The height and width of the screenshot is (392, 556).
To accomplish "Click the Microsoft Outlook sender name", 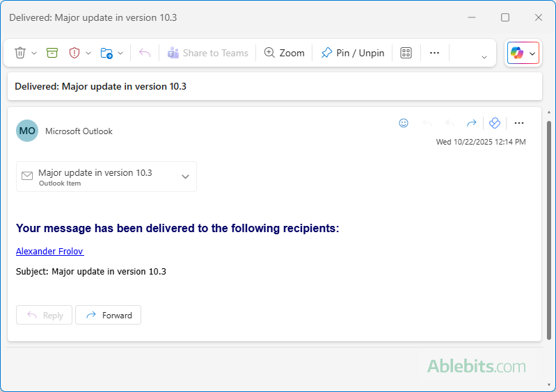I will [x=79, y=131].
